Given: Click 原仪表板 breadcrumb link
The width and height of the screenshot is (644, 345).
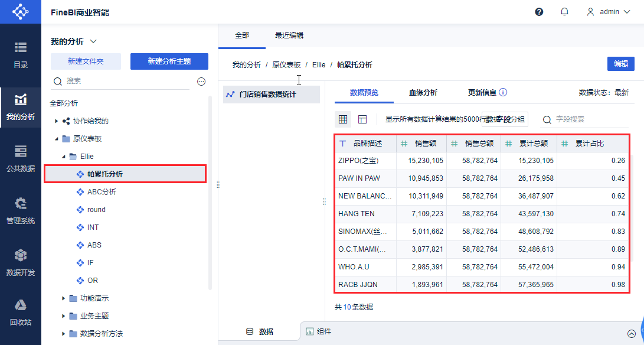Looking at the screenshot, I should (x=286, y=64).
